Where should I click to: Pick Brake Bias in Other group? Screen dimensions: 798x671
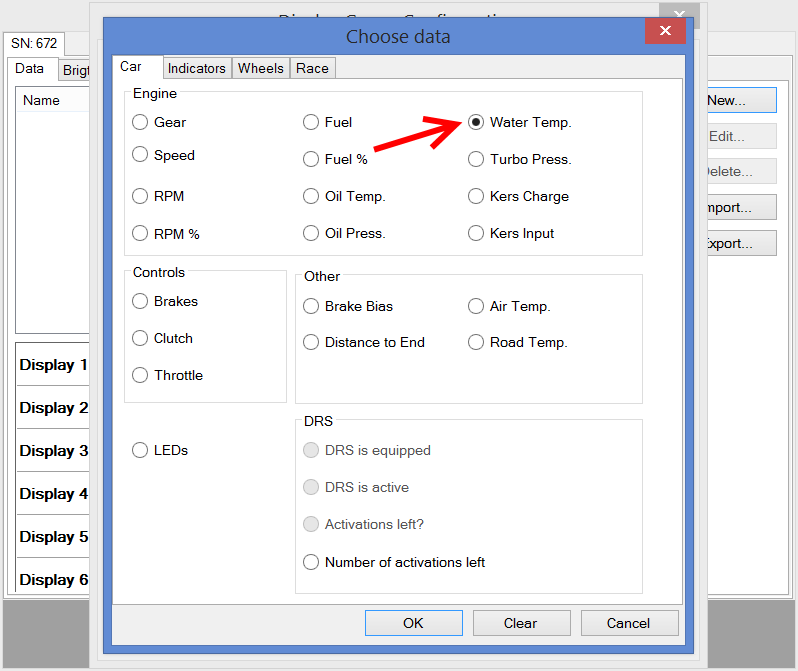tap(311, 306)
